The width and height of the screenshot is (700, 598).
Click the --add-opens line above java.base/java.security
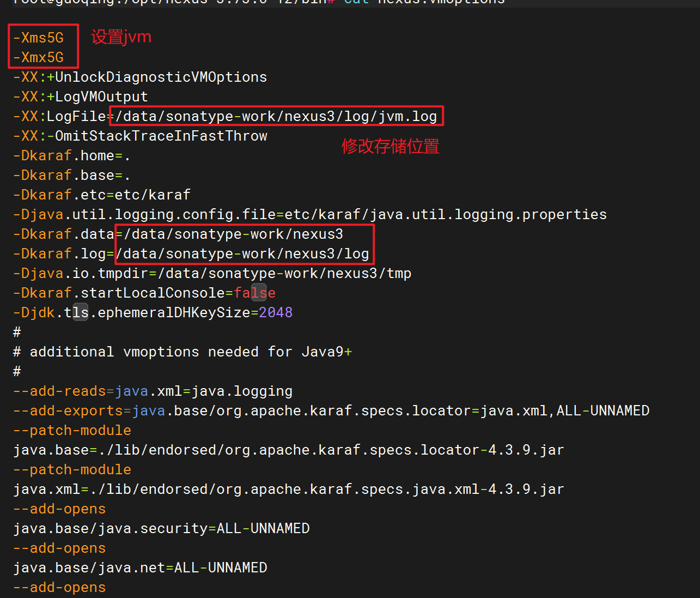pyautogui.click(x=59, y=509)
